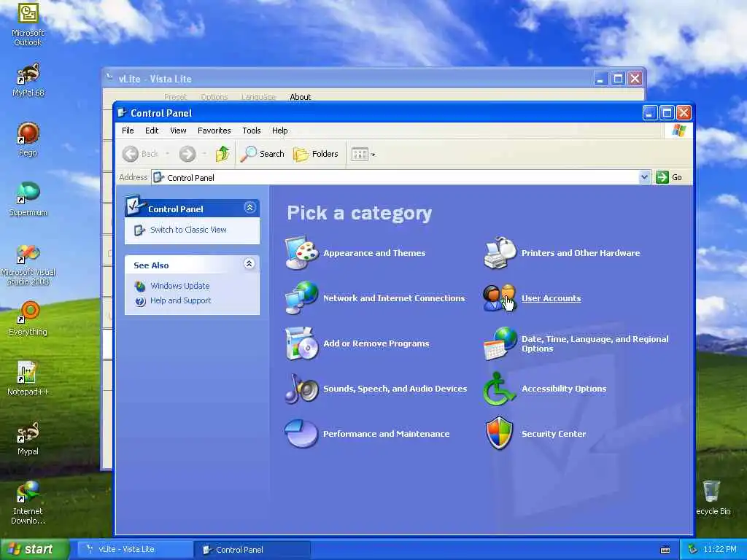Select the Everything desktop shortcut
The height and width of the screenshot is (560, 747).
[x=28, y=319]
